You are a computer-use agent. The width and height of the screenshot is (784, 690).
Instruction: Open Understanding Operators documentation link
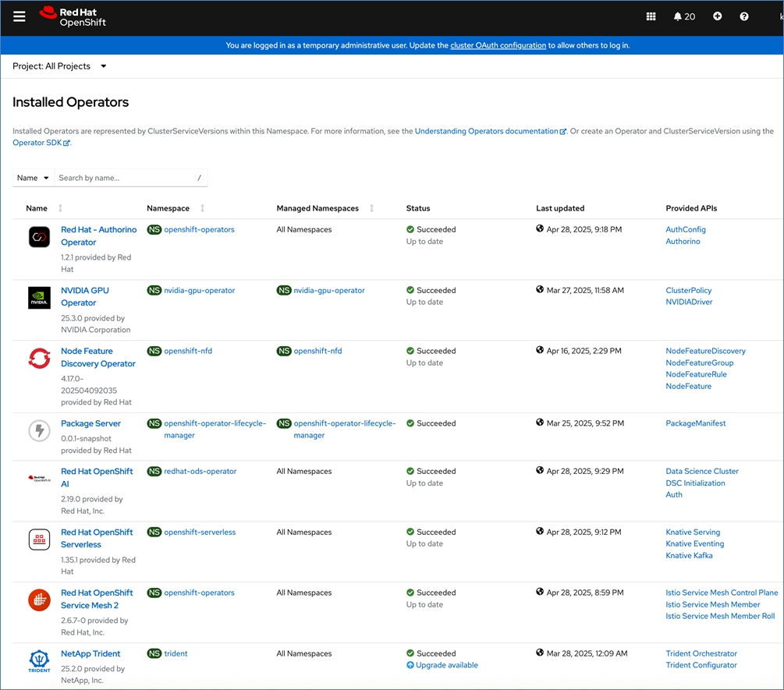click(490, 132)
